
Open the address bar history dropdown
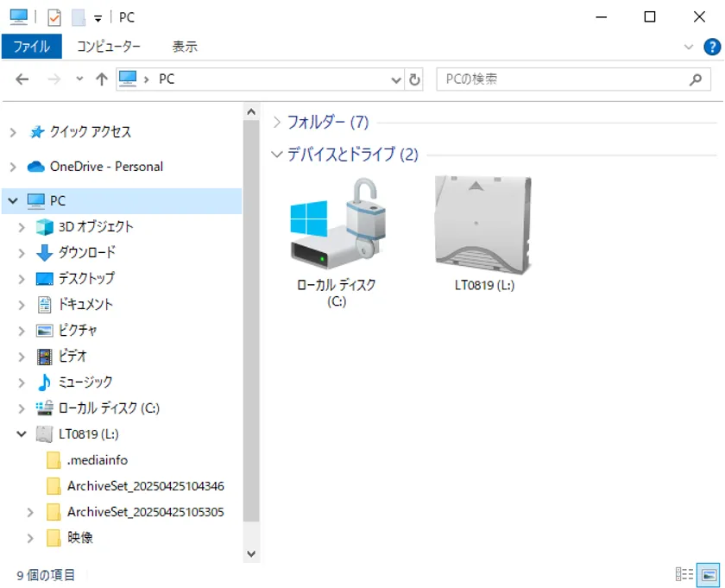(x=396, y=79)
